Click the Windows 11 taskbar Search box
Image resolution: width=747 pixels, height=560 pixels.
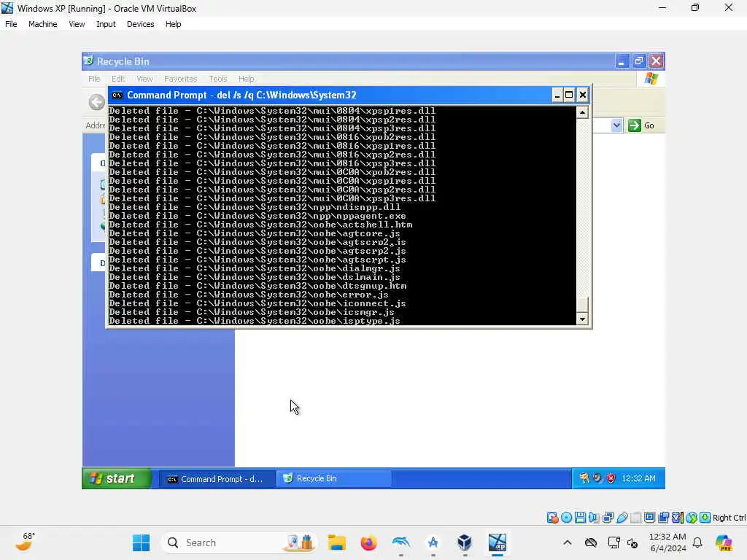tap(239, 542)
